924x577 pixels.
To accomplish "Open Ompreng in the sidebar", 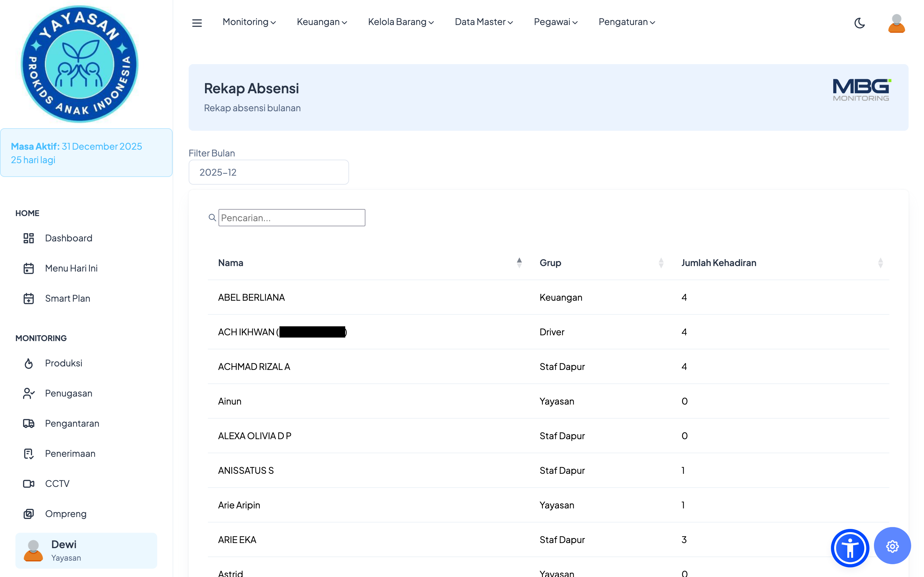I will coord(65,514).
